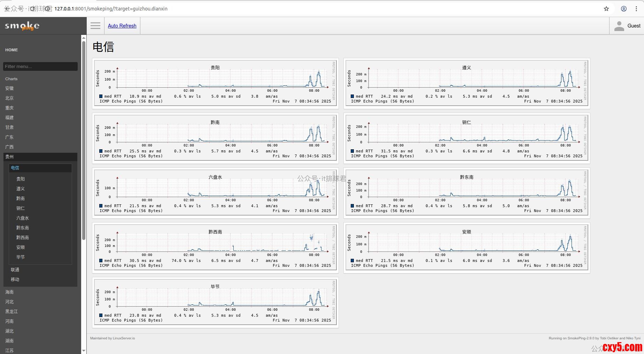Select 遵义 in the sidebar list
This screenshot has height=354, width=644.
click(x=21, y=189)
